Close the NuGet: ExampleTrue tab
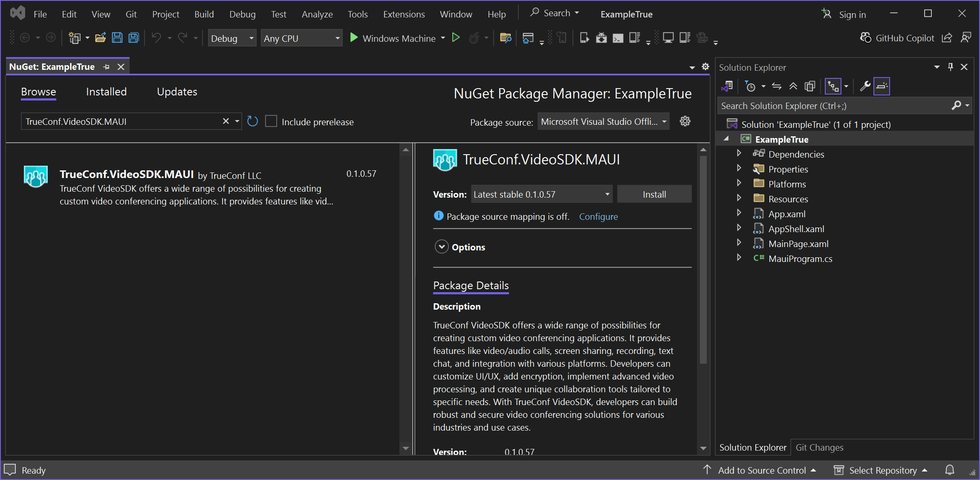This screenshot has height=480, width=980. 121,67
